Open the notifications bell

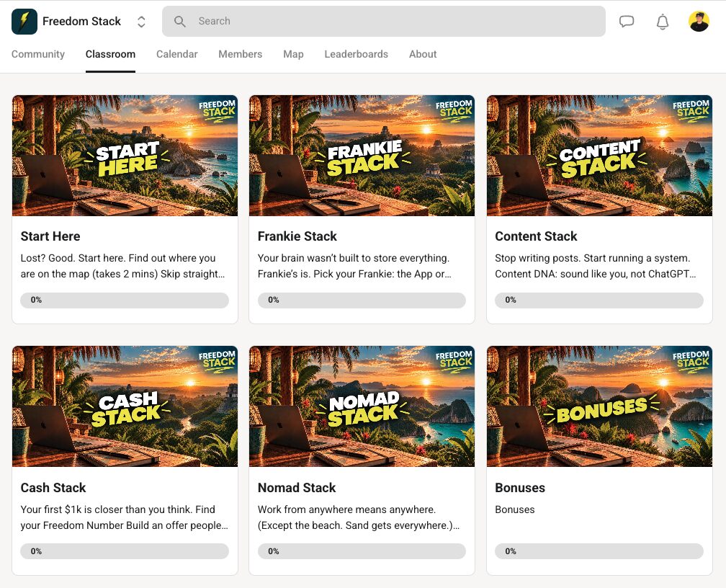(663, 22)
